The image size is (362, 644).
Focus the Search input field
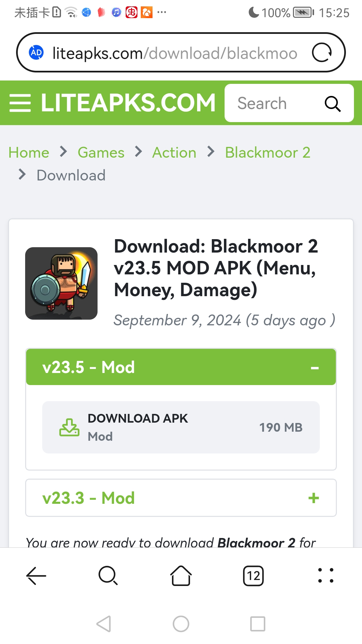tap(268, 104)
